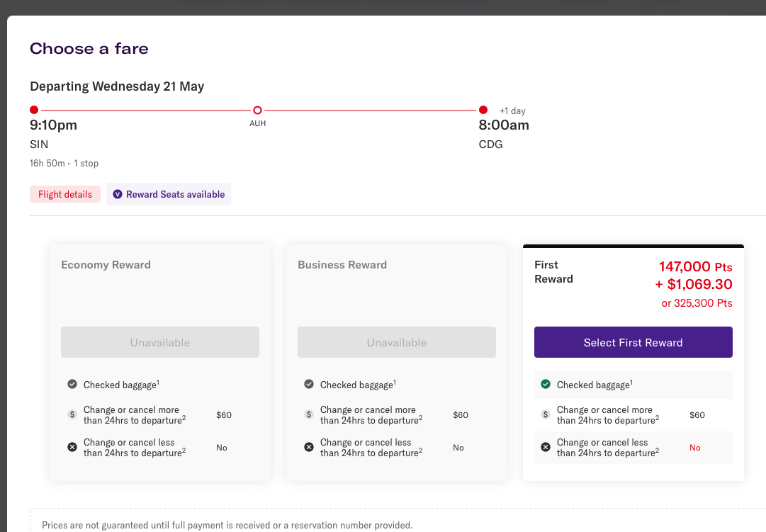The image size is (766, 532).
Task: Click 'Departing Wednesday 21 May' heading
Action: coord(117,86)
